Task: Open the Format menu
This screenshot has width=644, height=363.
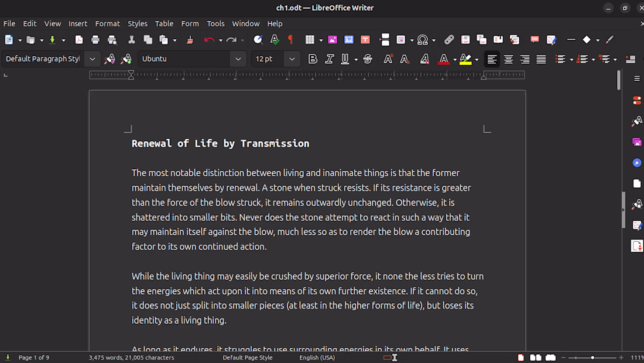Action: click(x=108, y=24)
